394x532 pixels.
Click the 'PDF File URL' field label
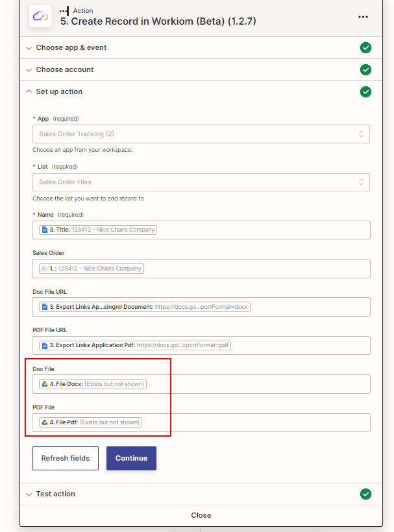[x=49, y=330]
